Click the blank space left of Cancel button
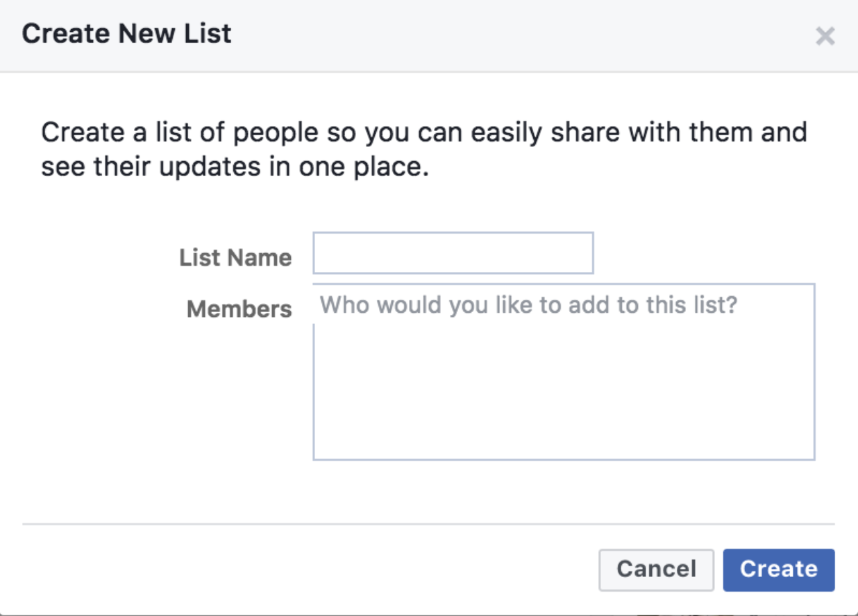Viewport: 858px width, 616px height. [312, 570]
